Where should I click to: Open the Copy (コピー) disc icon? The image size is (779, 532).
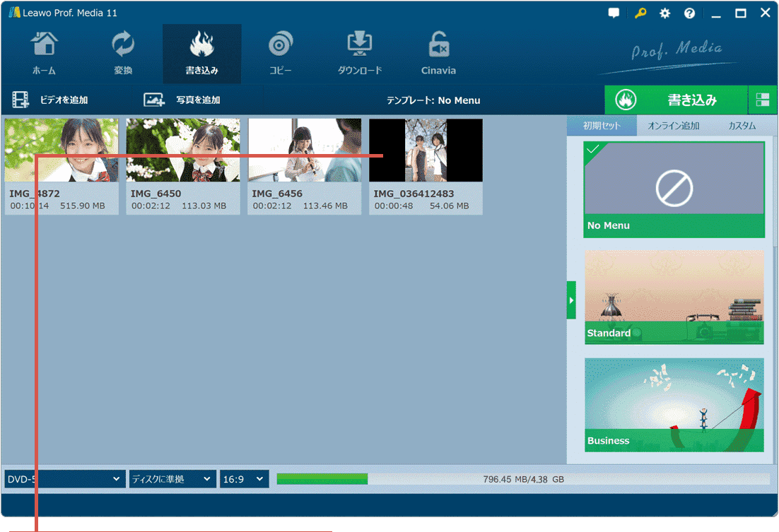pos(281,47)
